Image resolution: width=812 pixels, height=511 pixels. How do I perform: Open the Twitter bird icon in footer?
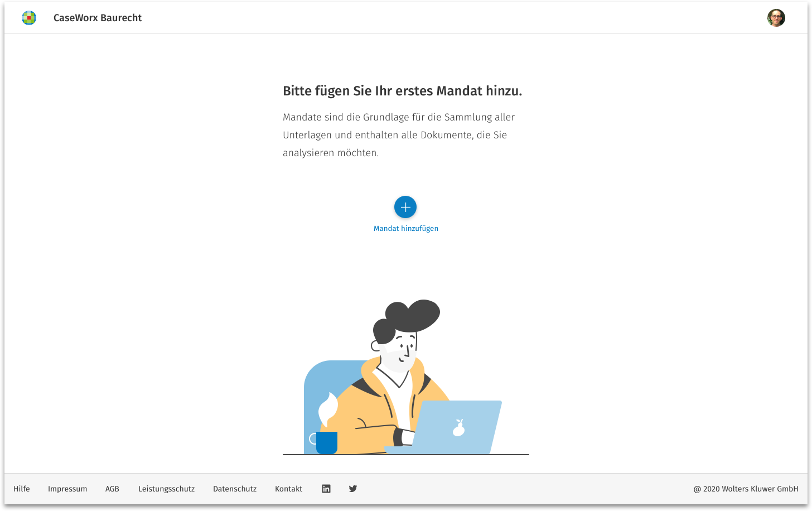coord(353,489)
